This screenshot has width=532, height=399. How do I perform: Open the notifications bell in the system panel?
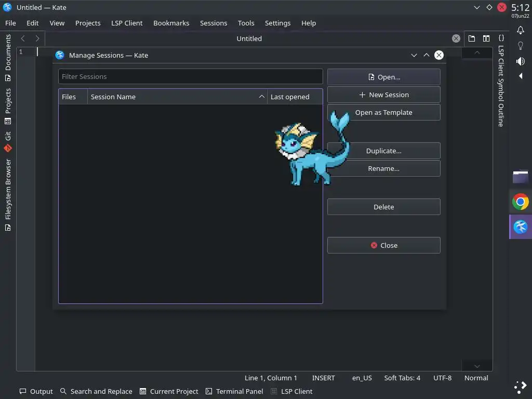(x=521, y=30)
